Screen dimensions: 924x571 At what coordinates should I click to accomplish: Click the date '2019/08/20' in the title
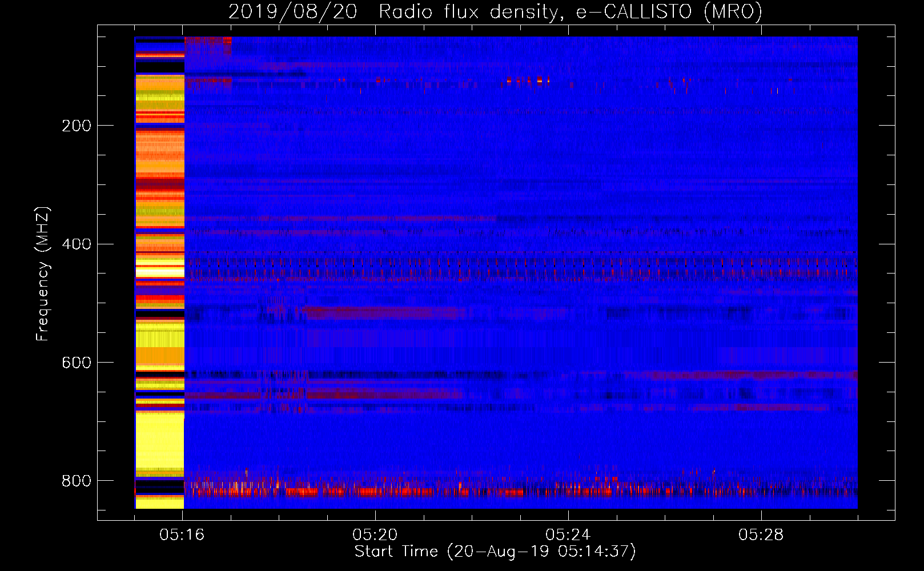293,11
